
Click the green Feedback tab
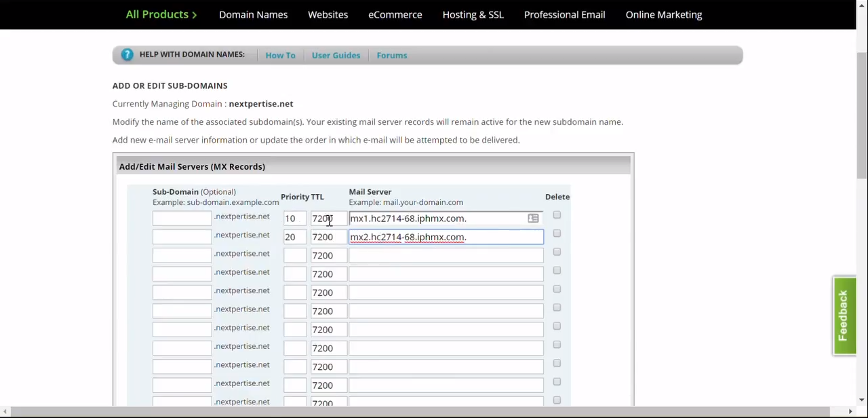844,316
